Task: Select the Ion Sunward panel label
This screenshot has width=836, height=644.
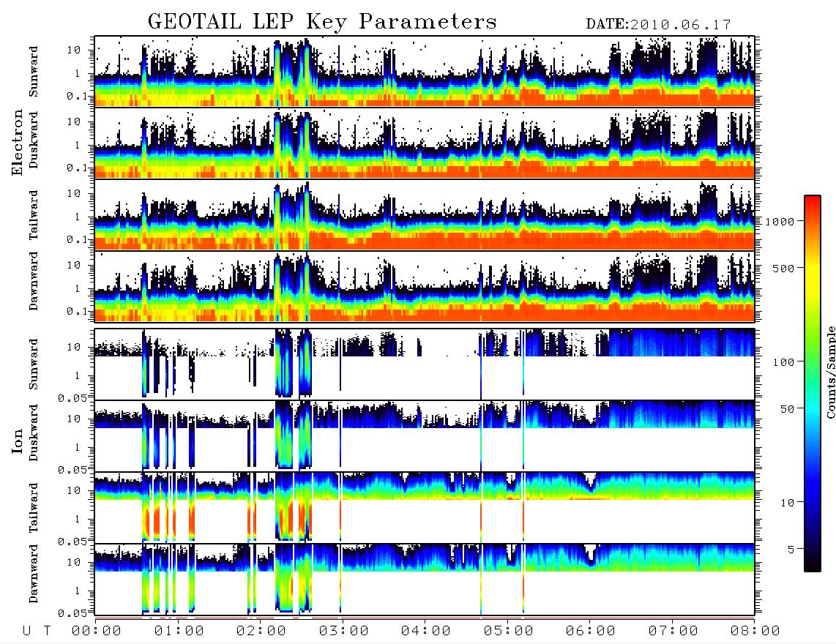Action: click(x=34, y=364)
